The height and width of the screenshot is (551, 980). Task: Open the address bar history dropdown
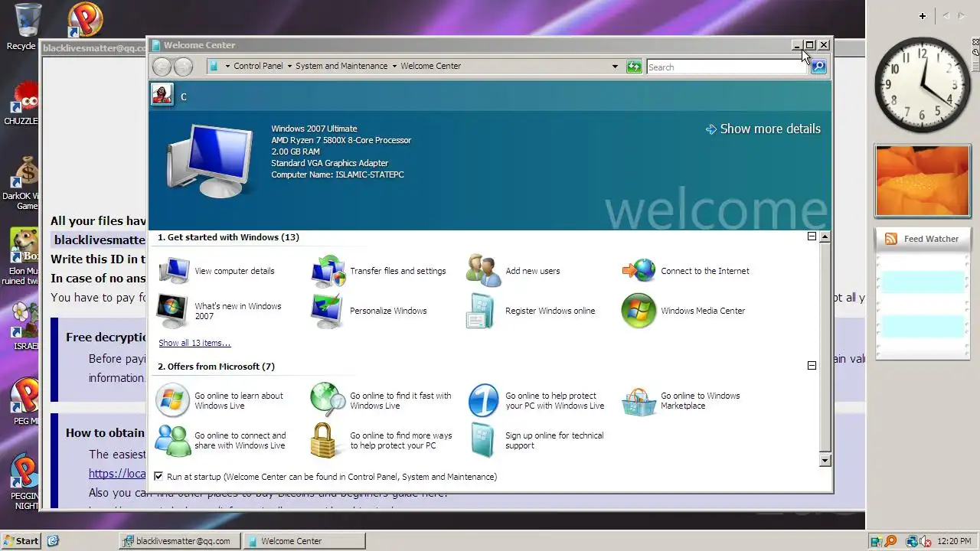615,67
